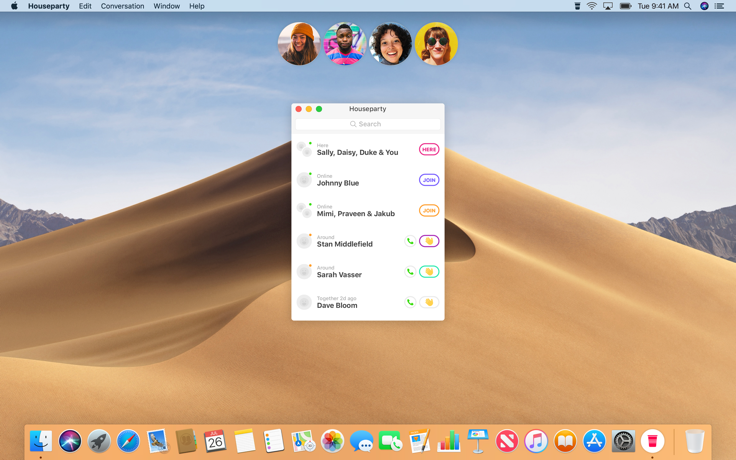Launch FaceTime from the Dock

(390, 441)
